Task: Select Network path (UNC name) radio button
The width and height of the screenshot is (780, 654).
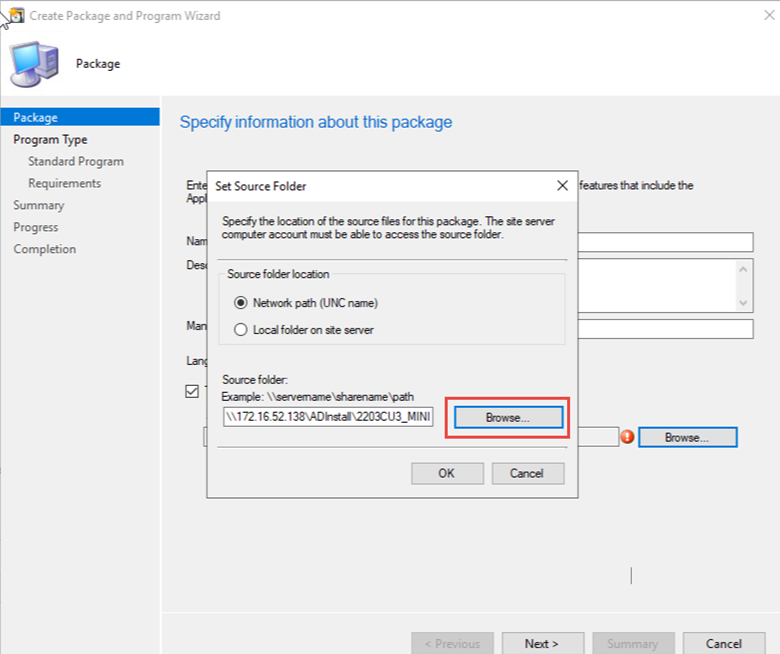Action: tap(240, 303)
